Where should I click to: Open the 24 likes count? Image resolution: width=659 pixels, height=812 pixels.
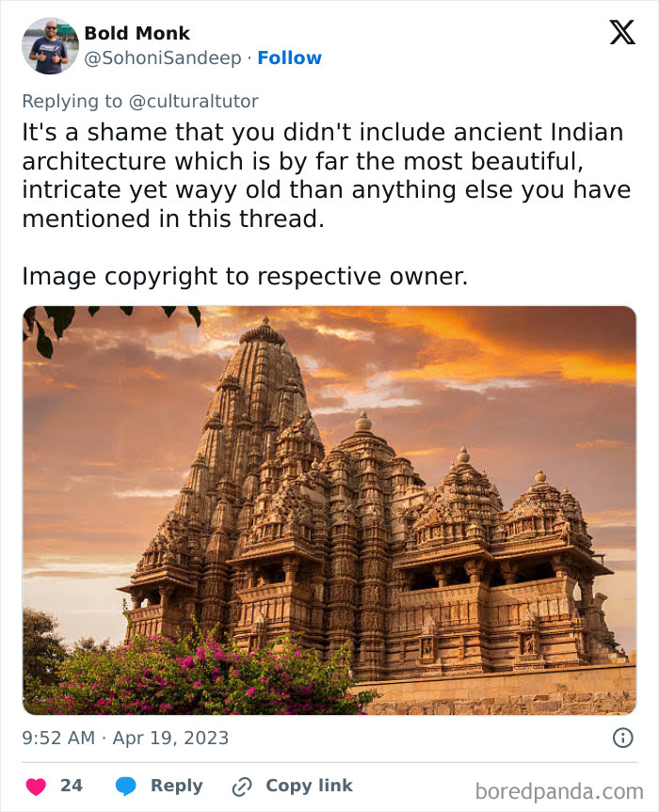click(x=72, y=786)
